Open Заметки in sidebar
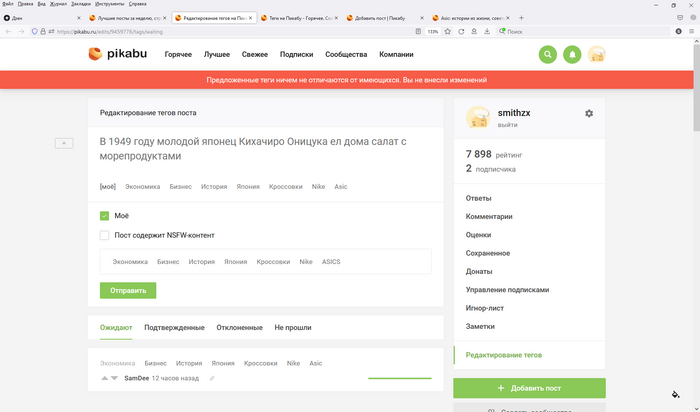 tap(480, 326)
